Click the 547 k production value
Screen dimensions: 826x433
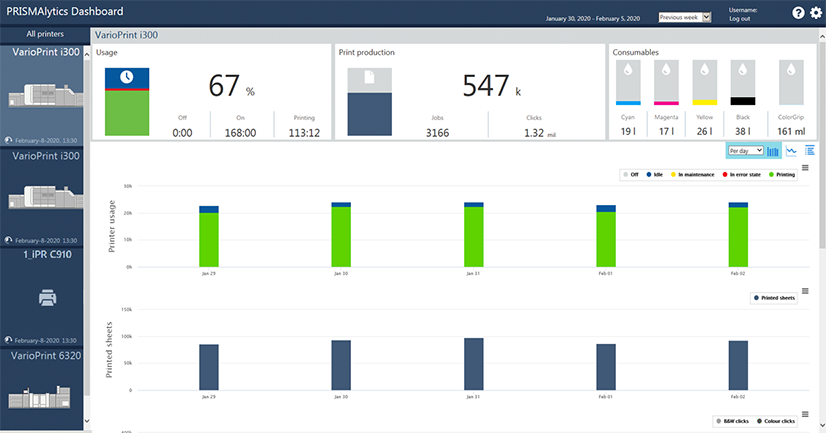[491, 86]
